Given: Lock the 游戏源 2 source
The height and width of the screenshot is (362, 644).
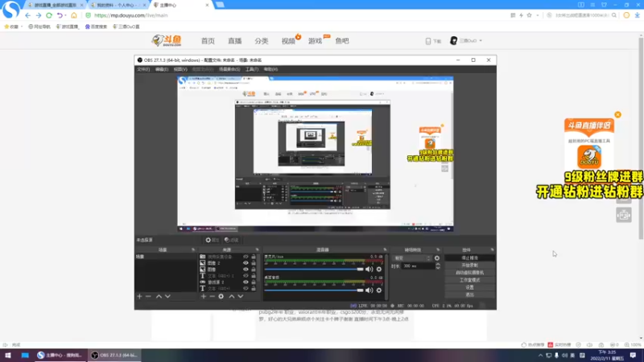Looking at the screenshot, I should [x=254, y=282].
